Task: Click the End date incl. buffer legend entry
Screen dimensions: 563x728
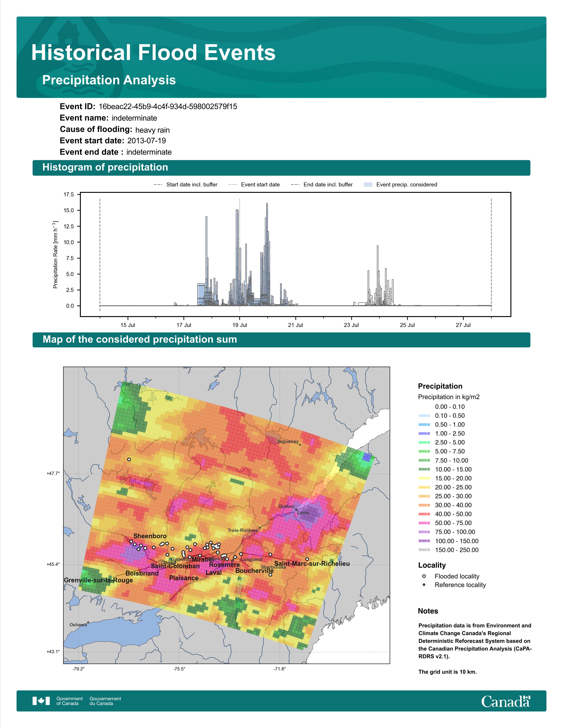Action: click(x=322, y=185)
